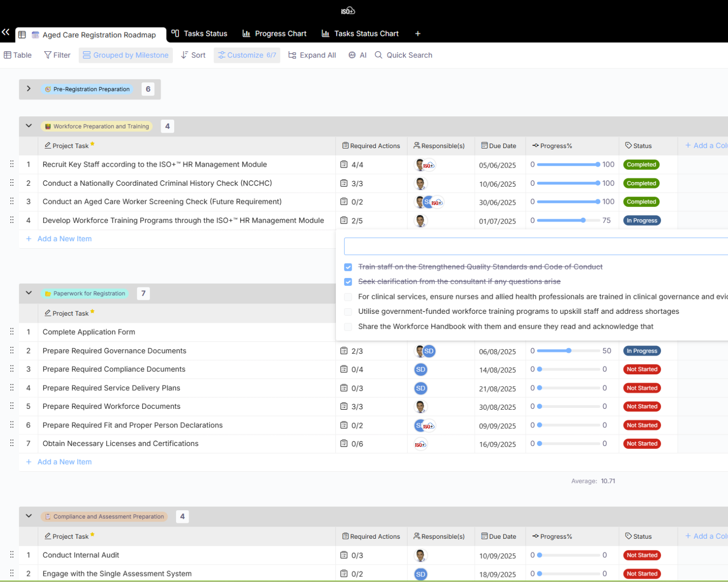This screenshot has height=582, width=728.
Task: Open the Progress Chart tab
Action: click(x=274, y=34)
